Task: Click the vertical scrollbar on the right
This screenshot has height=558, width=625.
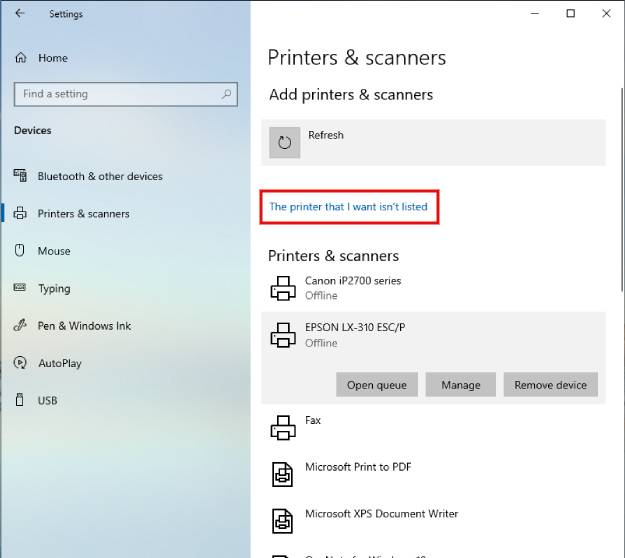Action: tap(622, 189)
